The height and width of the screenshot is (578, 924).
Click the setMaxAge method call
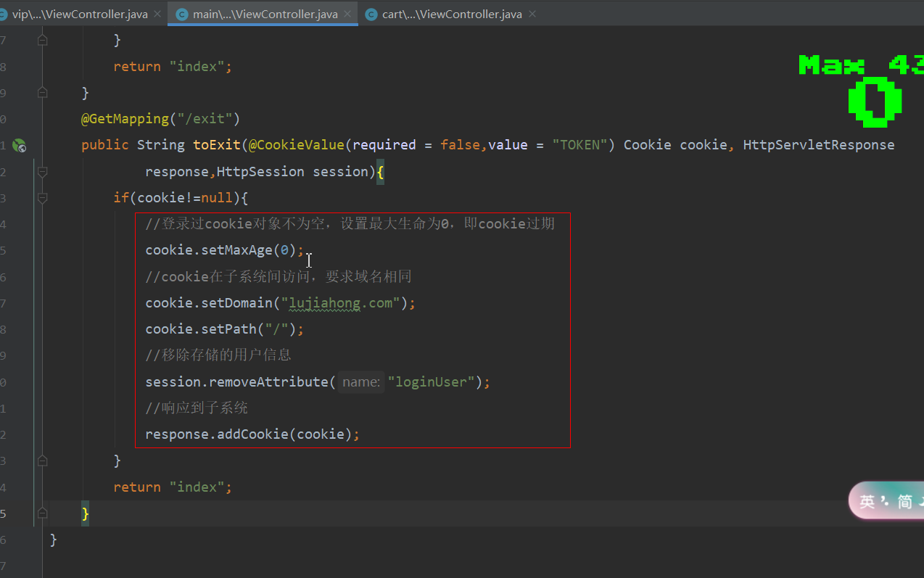click(x=236, y=250)
